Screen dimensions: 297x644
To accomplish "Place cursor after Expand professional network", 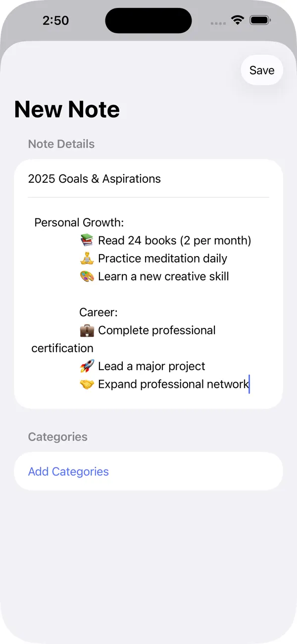I will tap(248, 384).
